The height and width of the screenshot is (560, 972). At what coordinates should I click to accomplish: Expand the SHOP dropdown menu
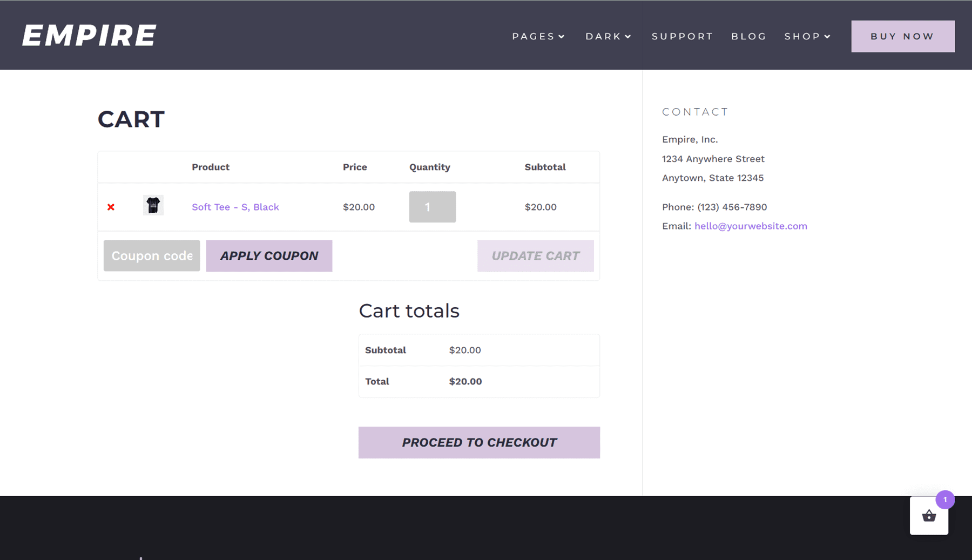807,36
